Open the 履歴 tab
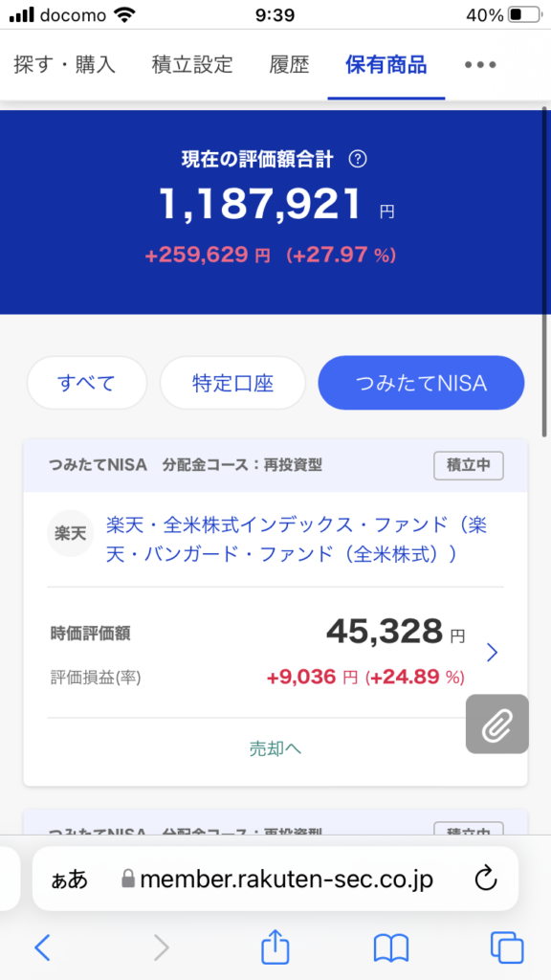 click(x=289, y=64)
